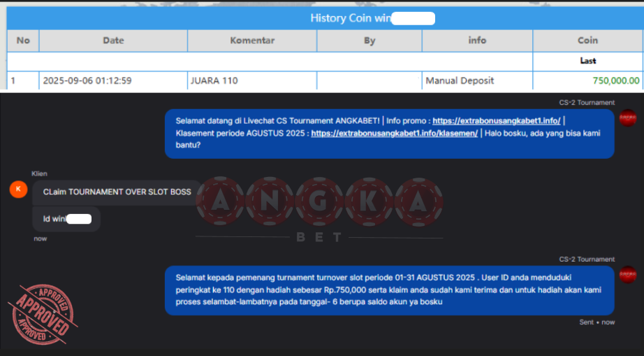
Task: Select the Coin column header
Action: click(587, 41)
